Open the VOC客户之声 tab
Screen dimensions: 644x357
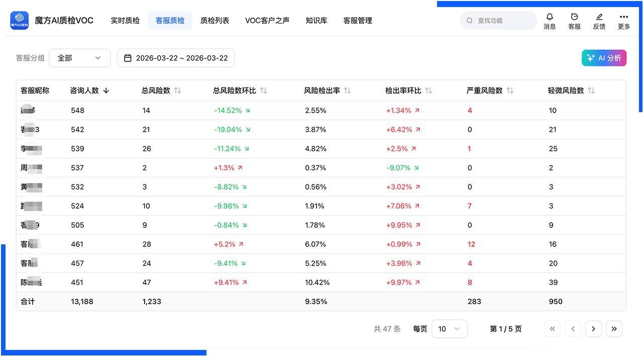click(x=267, y=21)
